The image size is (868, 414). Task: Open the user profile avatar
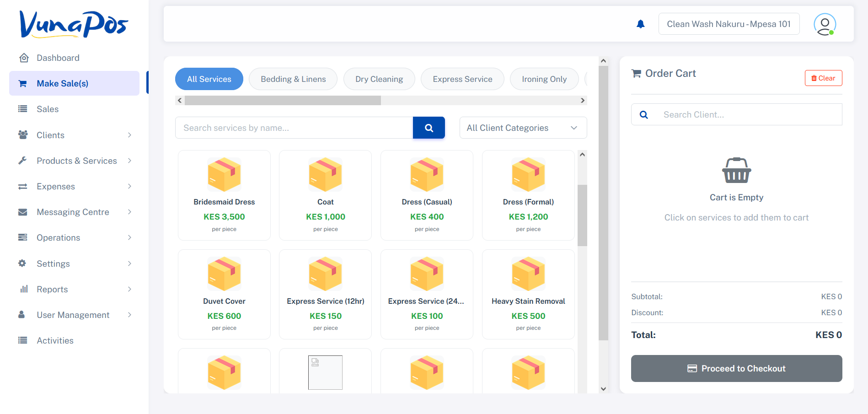825,24
